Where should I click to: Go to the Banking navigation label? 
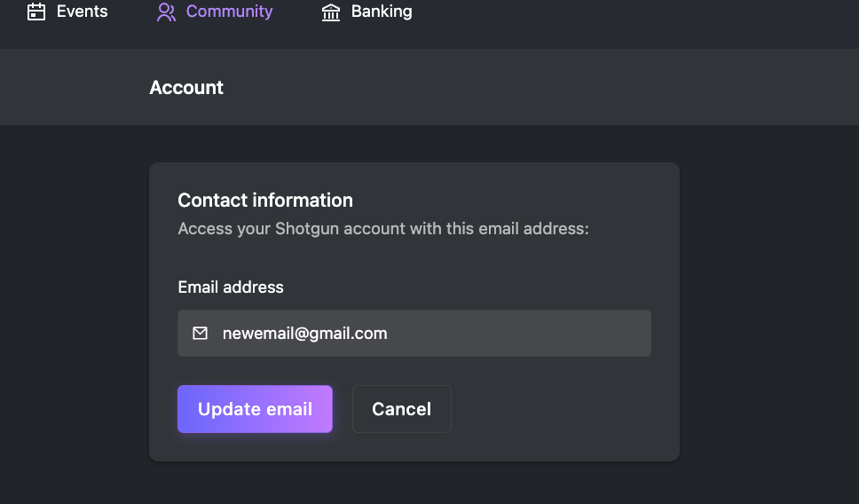pyautogui.click(x=382, y=12)
